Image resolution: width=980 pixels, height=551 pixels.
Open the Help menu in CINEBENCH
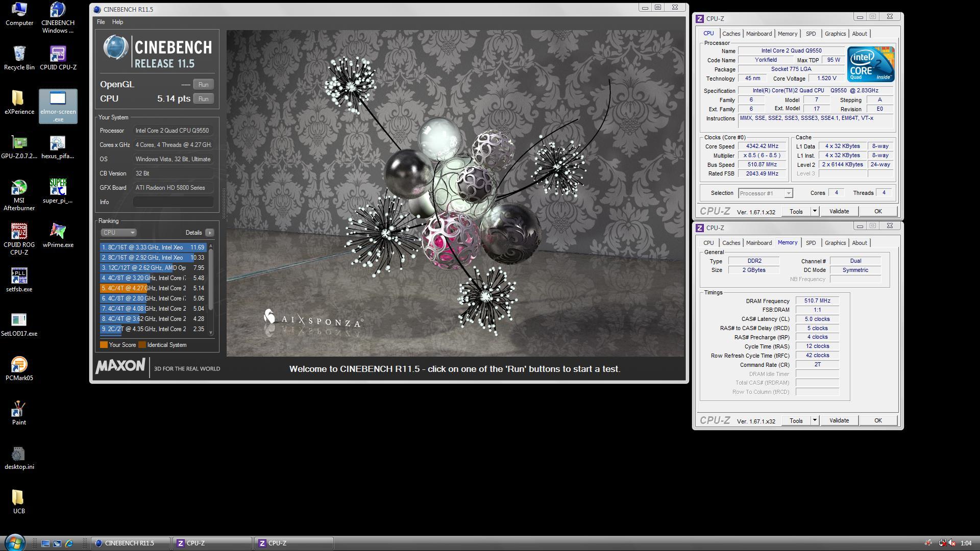[x=117, y=22]
